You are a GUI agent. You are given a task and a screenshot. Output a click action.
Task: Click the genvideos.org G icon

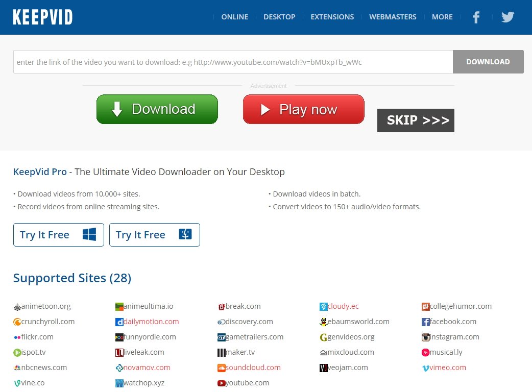pyautogui.click(x=323, y=337)
